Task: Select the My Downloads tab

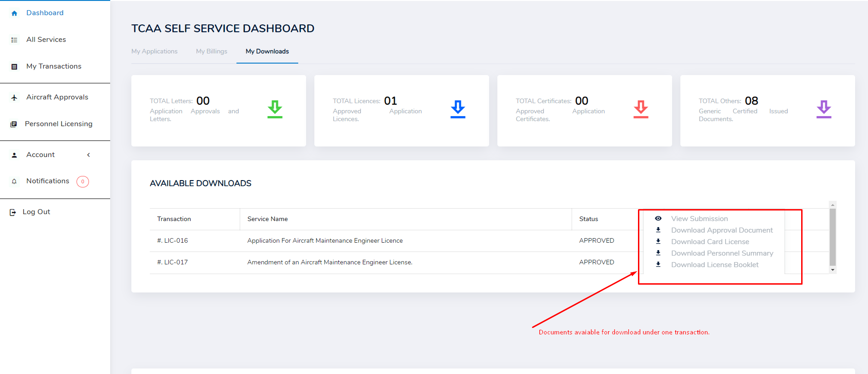Action: (x=267, y=51)
